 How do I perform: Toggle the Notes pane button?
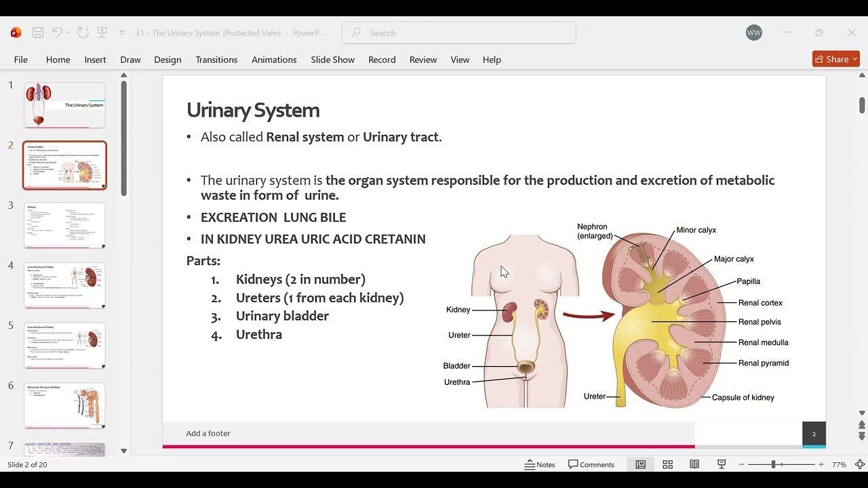[540, 464]
